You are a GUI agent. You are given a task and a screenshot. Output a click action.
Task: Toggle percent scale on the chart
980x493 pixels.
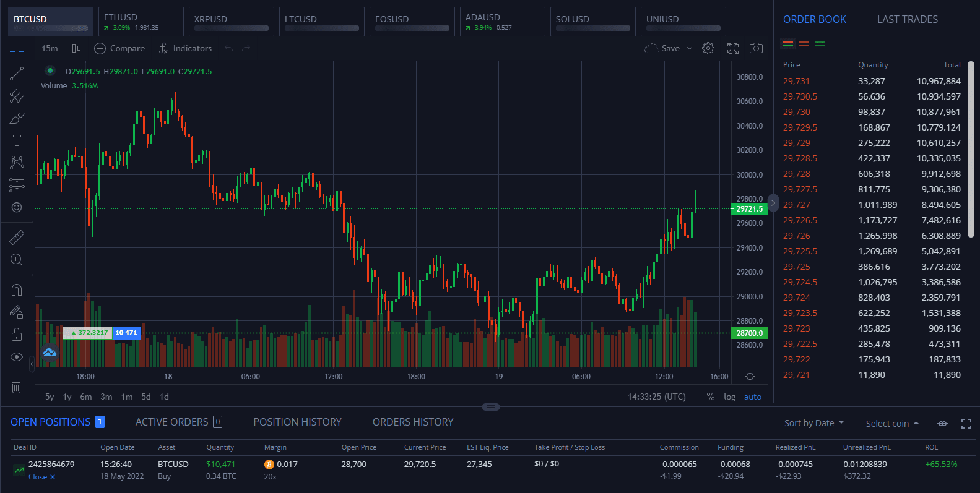click(710, 397)
